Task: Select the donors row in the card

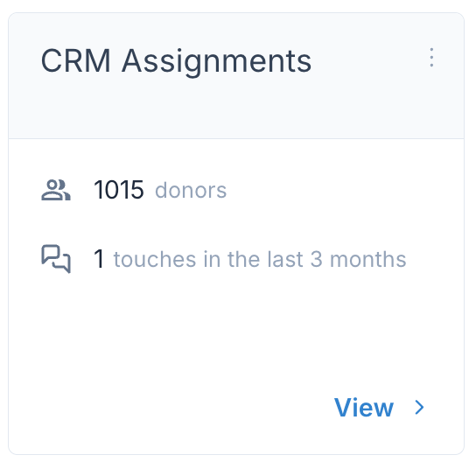Action: (x=134, y=190)
